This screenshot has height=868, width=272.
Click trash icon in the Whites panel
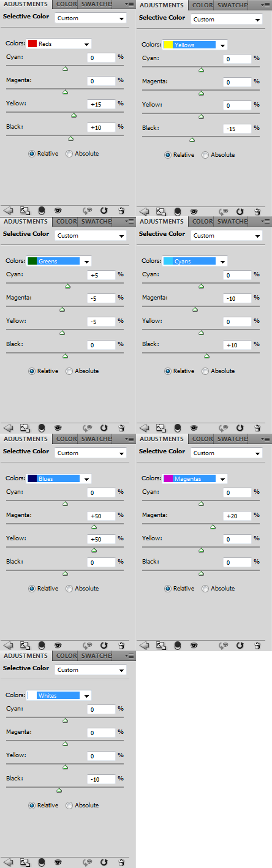click(x=121, y=862)
